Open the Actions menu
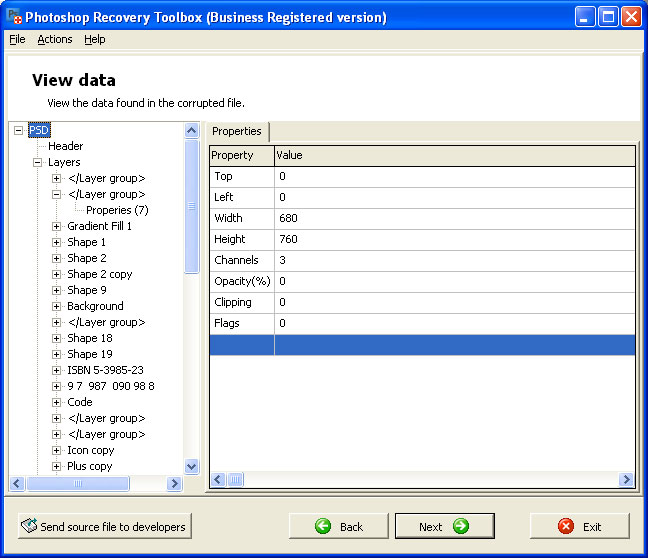The width and height of the screenshot is (648, 558). 55,39
